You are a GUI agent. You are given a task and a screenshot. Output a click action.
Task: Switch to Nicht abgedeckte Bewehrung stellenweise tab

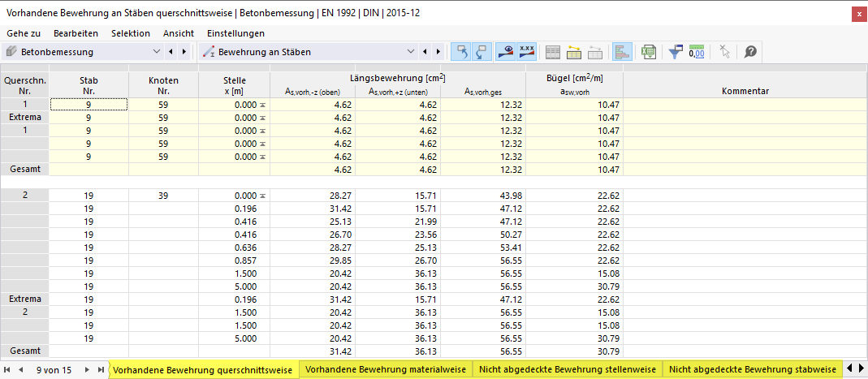(568, 369)
